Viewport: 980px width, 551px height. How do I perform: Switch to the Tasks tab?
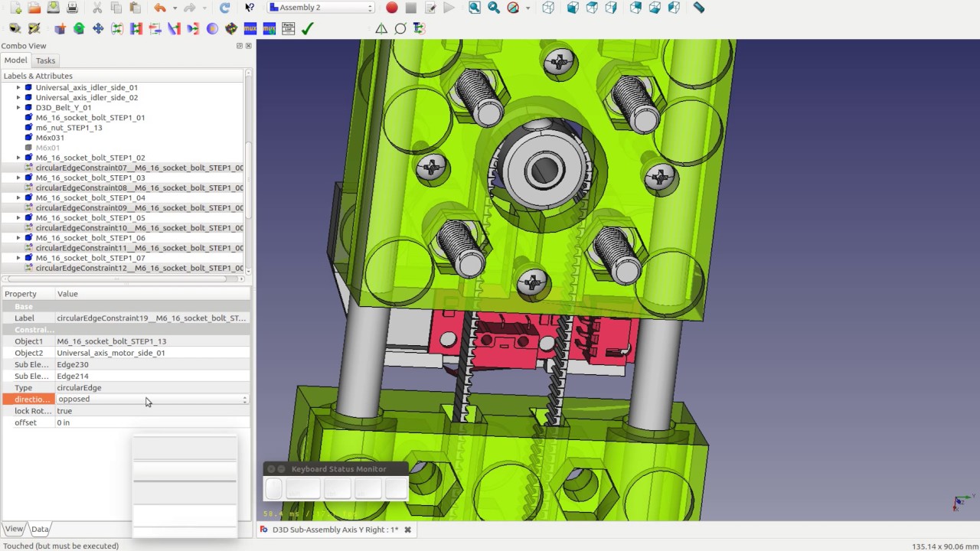tap(45, 60)
